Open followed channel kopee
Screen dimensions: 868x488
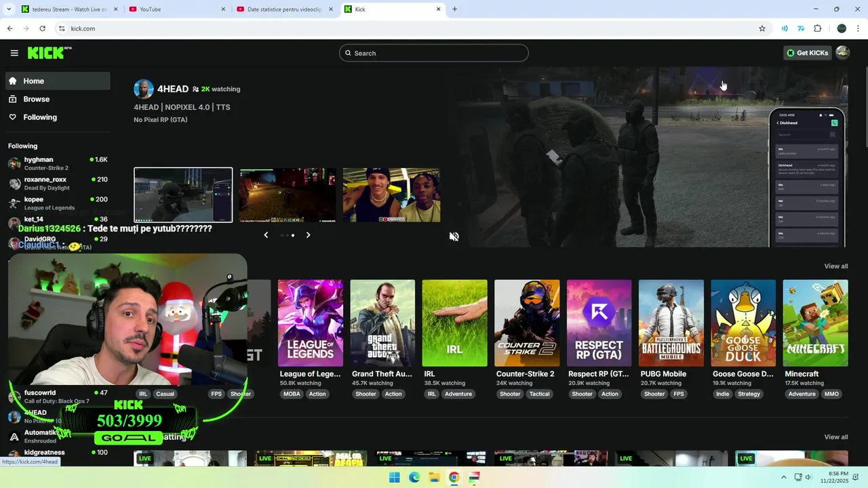[x=58, y=203]
